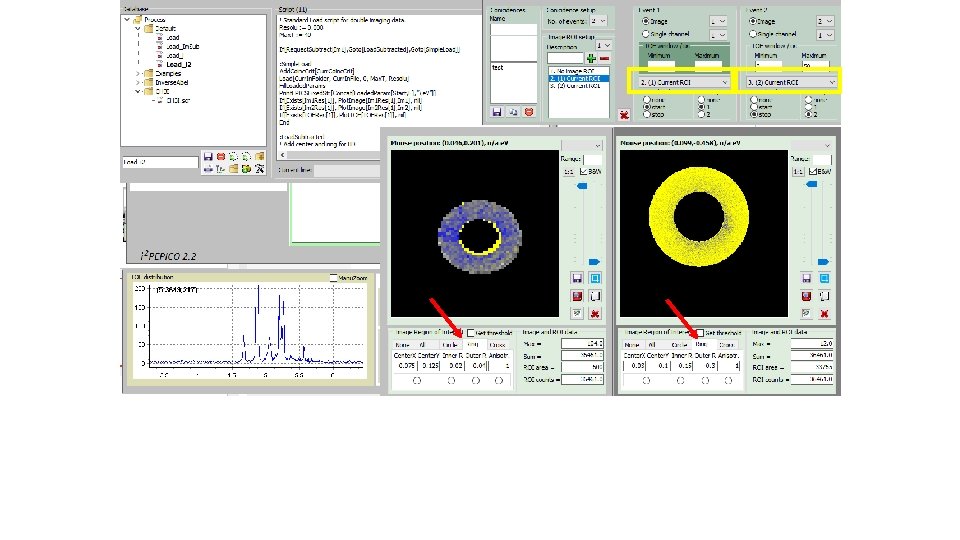Click the red record icon in right image panel
Viewport: 960px width, 540px height.
tap(806, 296)
